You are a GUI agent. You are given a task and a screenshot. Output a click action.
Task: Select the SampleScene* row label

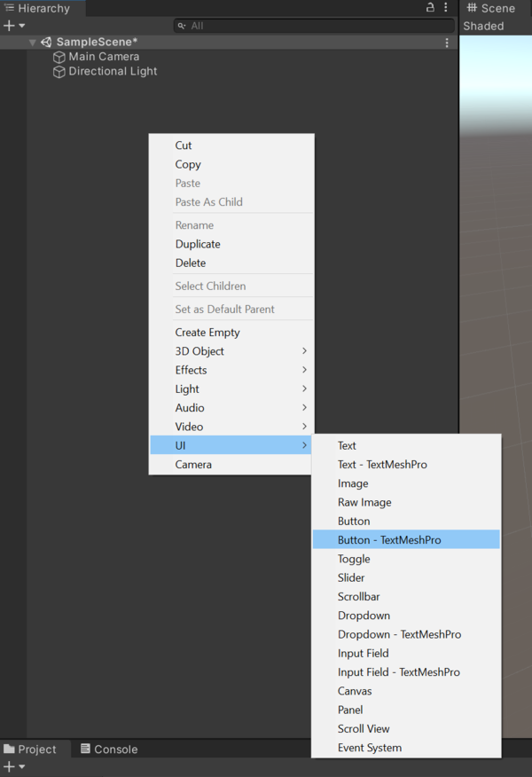97,42
